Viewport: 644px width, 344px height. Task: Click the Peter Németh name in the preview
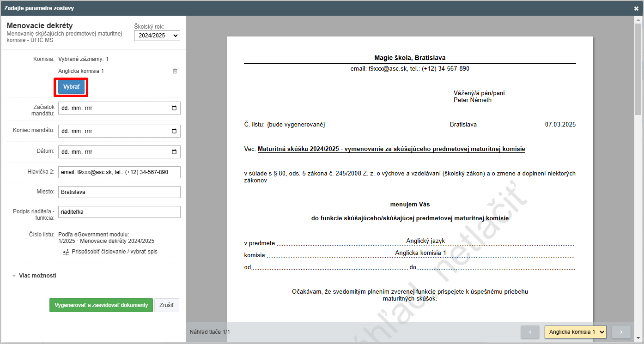pos(473,100)
